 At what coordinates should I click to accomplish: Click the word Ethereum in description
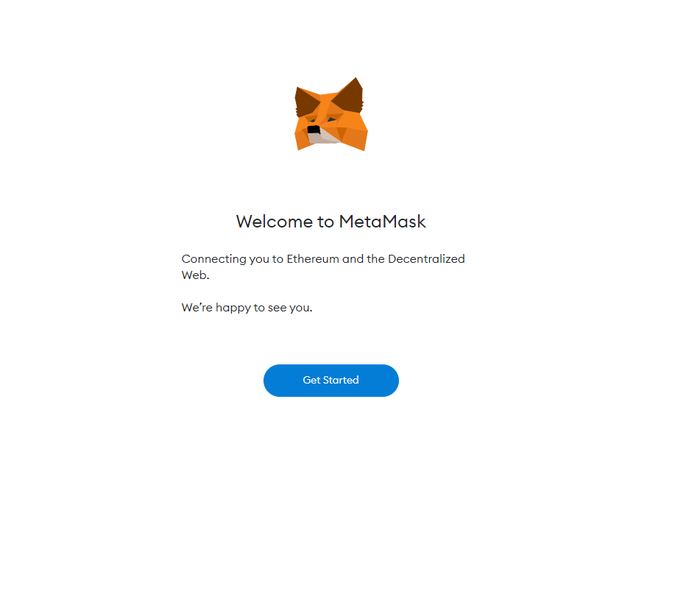pyautogui.click(x=313, y=259)
